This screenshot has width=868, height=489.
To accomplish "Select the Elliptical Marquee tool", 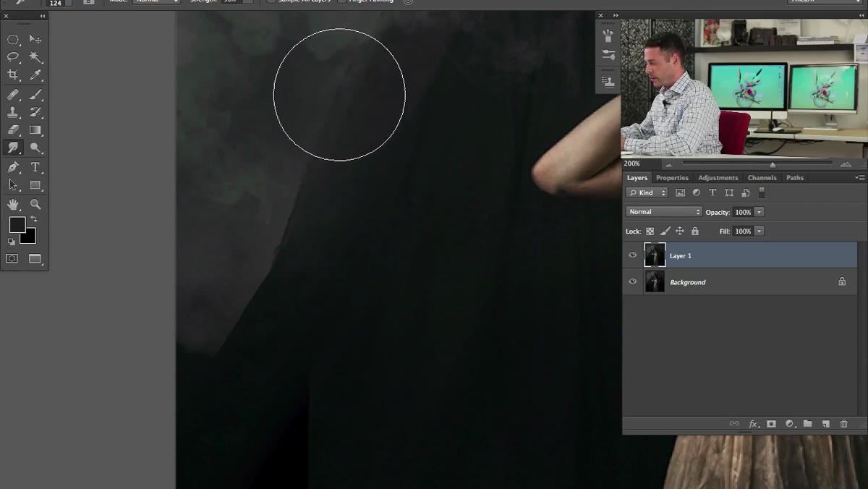I will click(13, 39).
